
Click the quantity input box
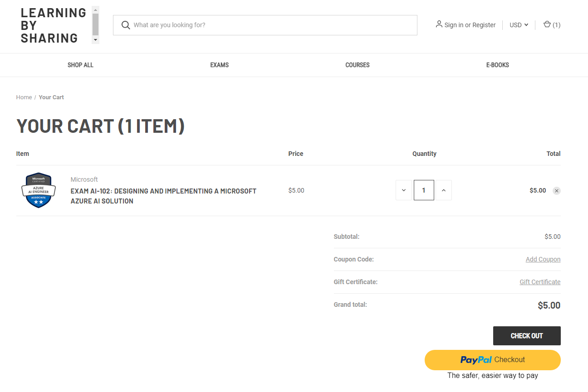pyautogui.click(x=424, y=190)
